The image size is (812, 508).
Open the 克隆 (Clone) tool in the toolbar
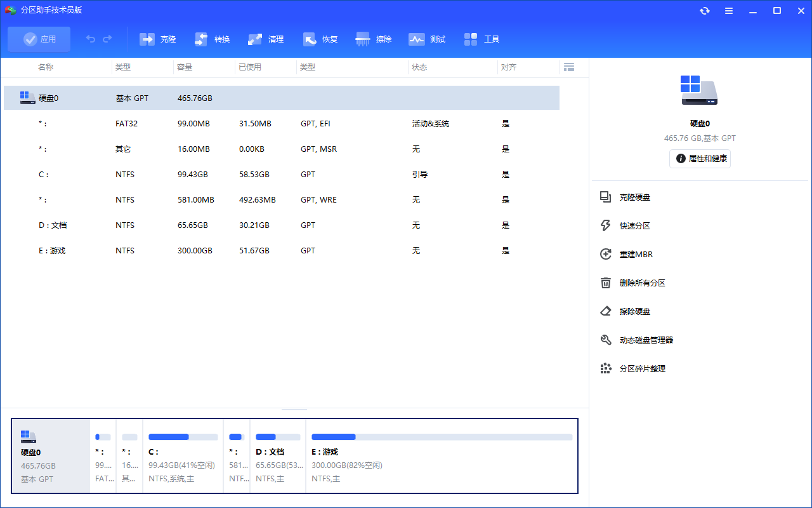coord(157,39)
